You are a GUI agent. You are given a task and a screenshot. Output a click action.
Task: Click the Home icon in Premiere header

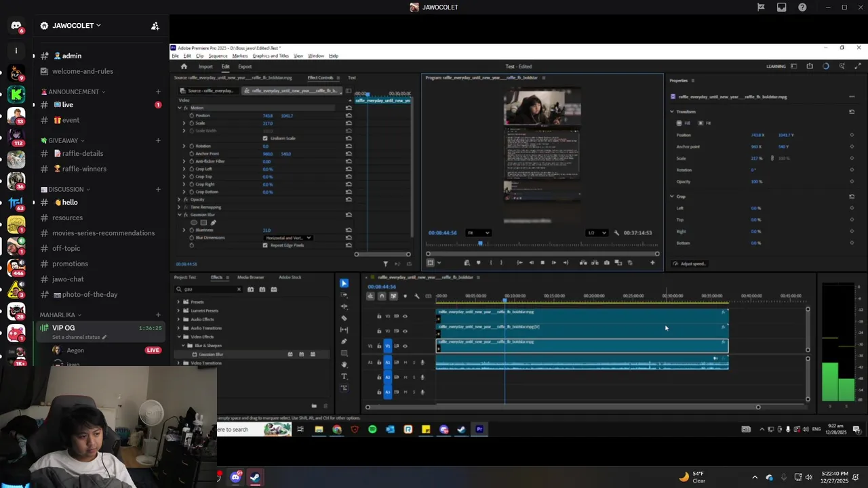(x=183, y=66)
